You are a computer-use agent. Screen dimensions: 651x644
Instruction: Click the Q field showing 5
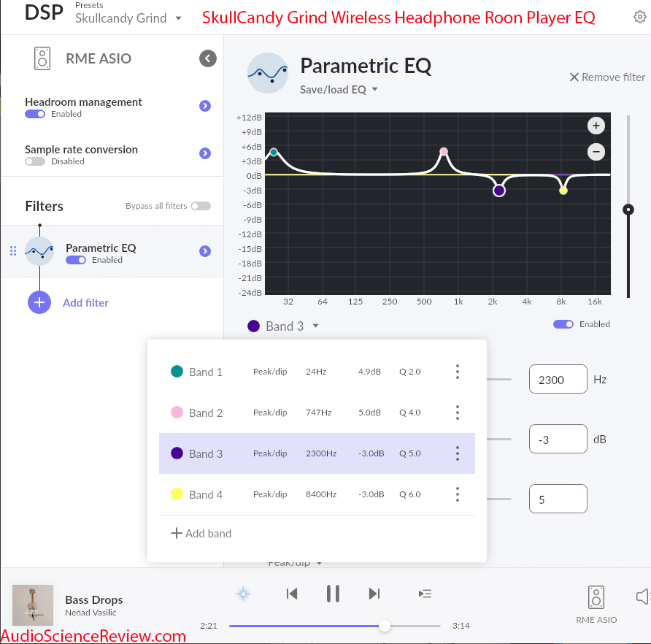coord(558,499)
